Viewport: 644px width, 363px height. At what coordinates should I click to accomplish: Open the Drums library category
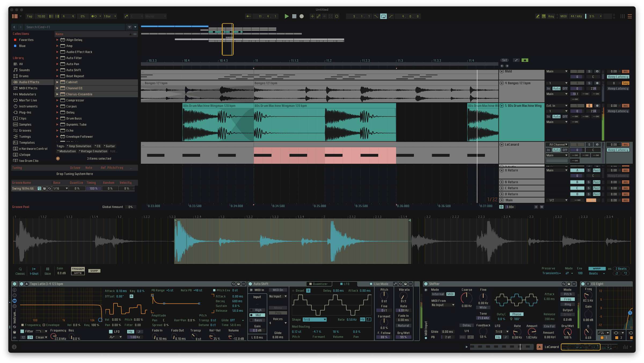point(24,76)
